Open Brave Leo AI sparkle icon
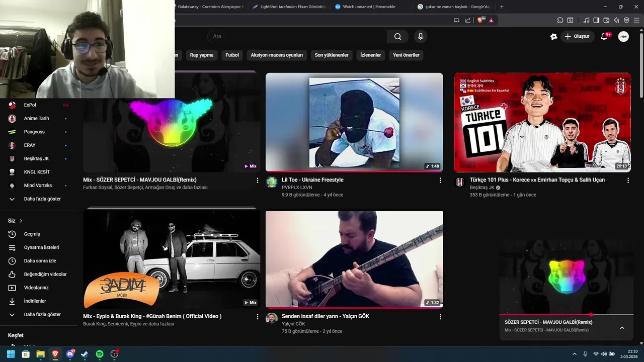 (x=616, y=20)
